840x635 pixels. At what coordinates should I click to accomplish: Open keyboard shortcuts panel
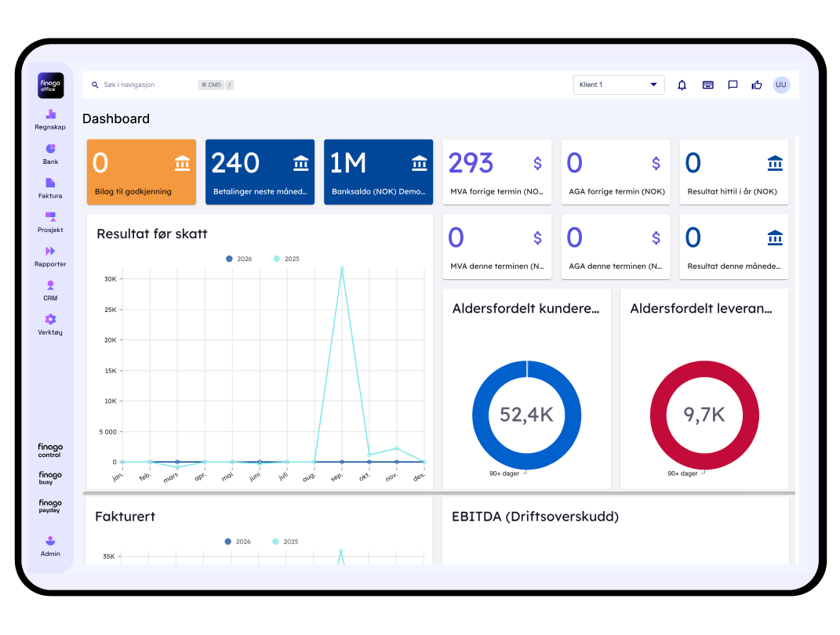pyautogui.click(x=707, y=85)
